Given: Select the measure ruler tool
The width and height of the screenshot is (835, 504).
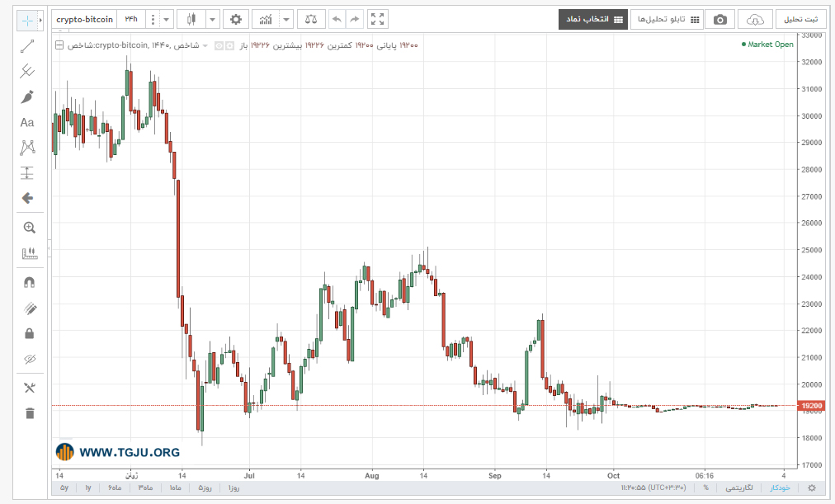Looking at the screenshot, I should tap(29, 253).
